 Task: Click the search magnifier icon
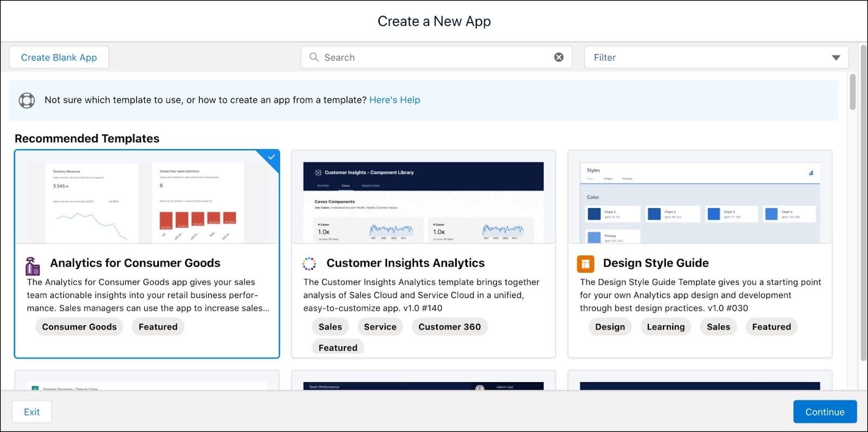tap(314, 57)
